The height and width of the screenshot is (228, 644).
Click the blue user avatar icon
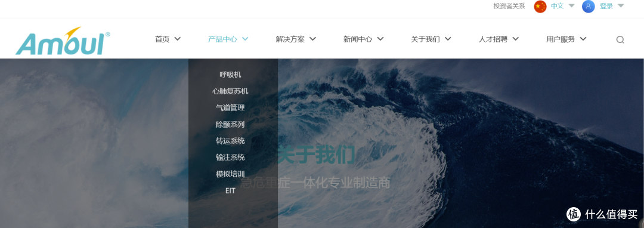tap(588, 6)
